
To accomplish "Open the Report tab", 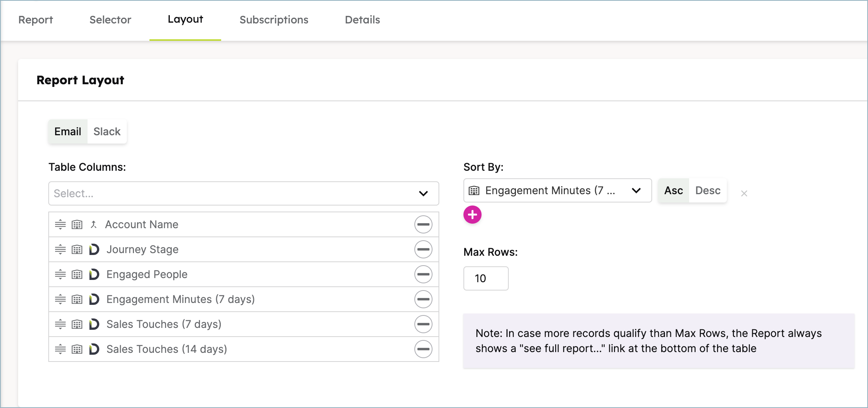I will [x=35, y=20].
